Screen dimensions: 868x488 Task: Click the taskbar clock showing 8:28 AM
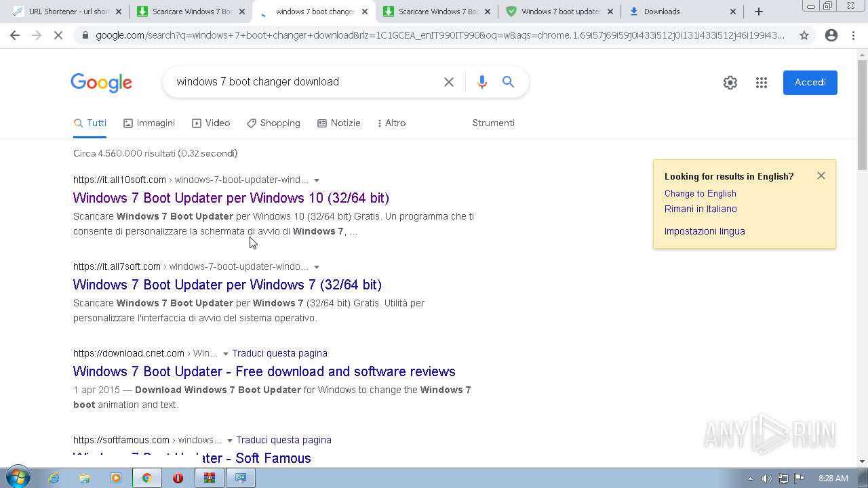833,479
